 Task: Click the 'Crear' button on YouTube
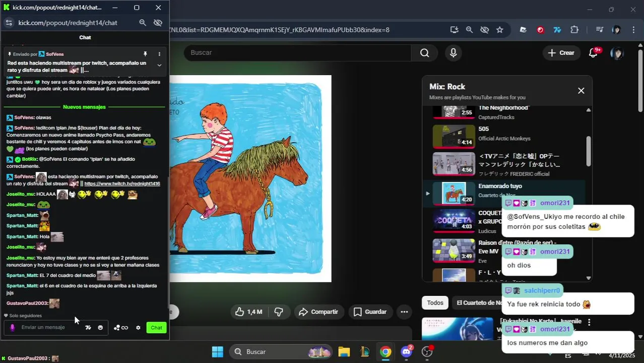click(561, 53)
